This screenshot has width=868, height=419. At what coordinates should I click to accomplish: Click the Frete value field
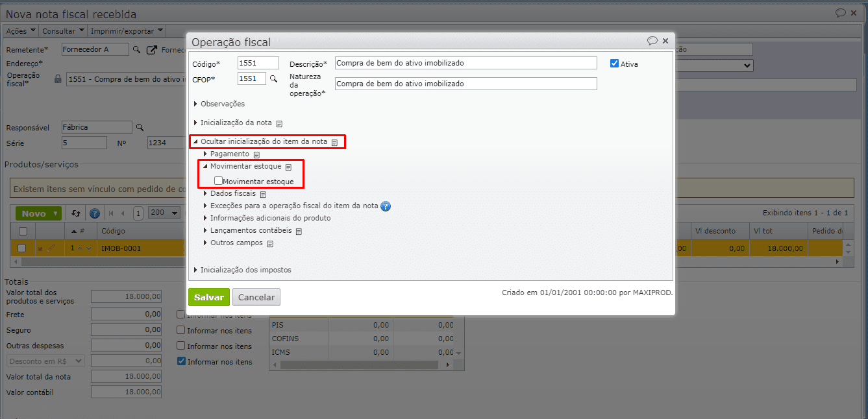tap(127, 314)
